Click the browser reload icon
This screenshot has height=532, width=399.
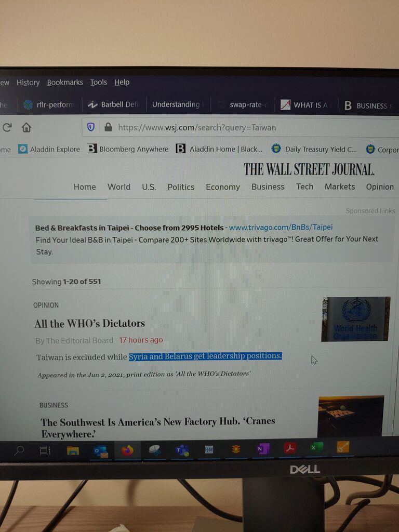point(7,128)
